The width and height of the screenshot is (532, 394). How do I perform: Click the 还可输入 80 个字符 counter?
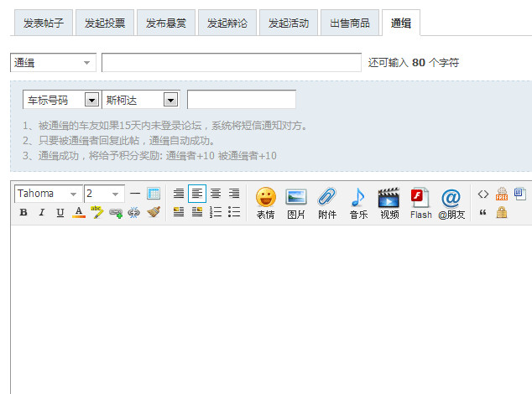[414, 63]
